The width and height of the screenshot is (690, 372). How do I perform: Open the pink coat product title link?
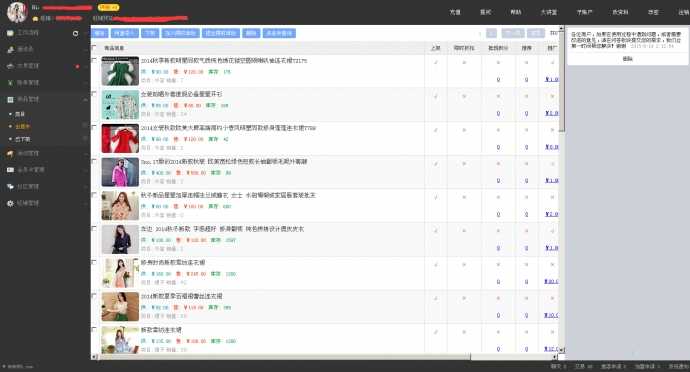224,162
